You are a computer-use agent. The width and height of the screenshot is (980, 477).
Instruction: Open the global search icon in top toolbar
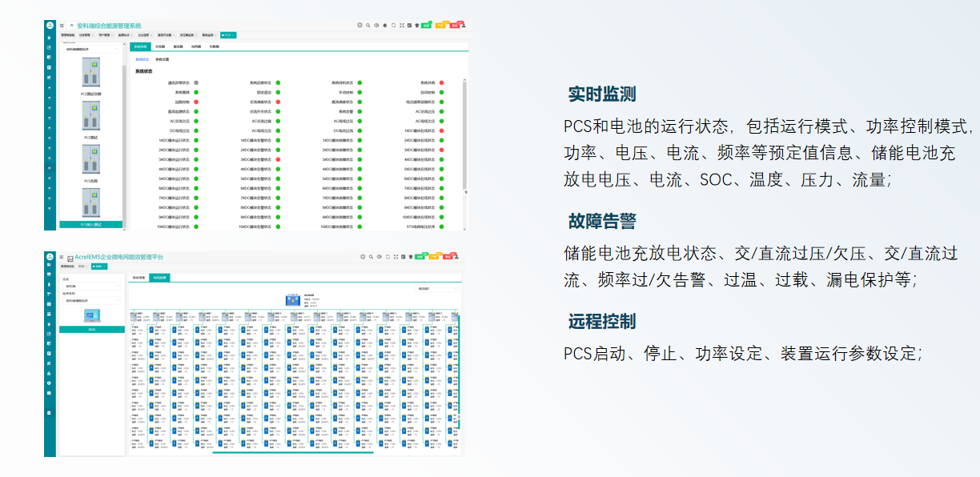pos(367,25)
